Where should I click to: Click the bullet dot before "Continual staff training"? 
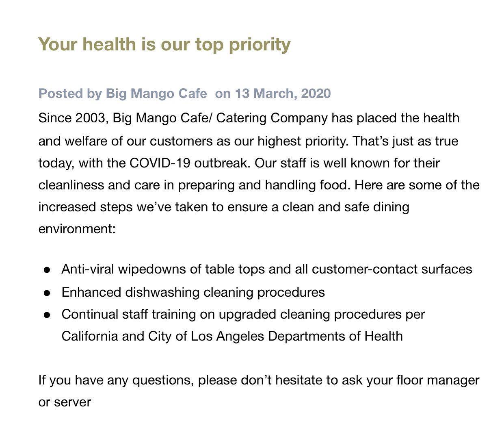point(47,315)
